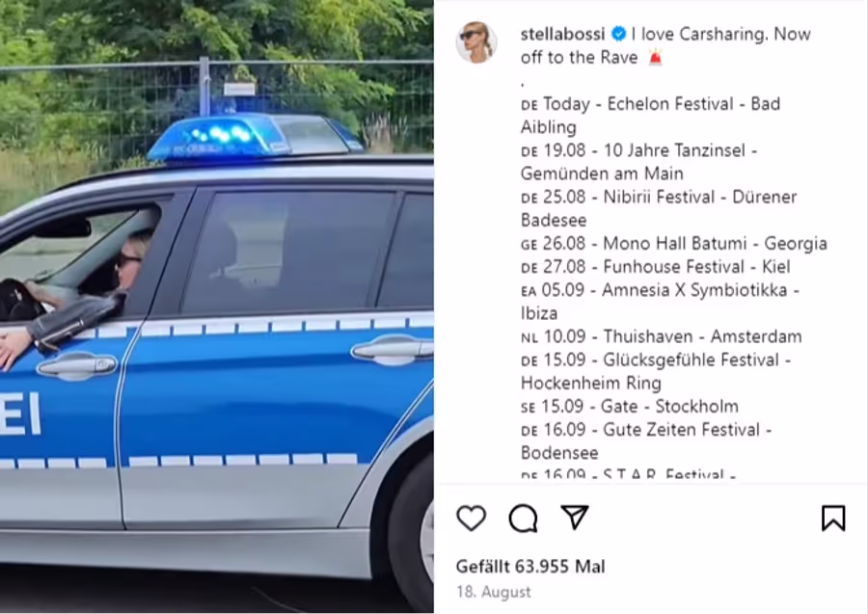Like the post with heart icon
This screenshot has height=614, width=868.
[471, 519]
